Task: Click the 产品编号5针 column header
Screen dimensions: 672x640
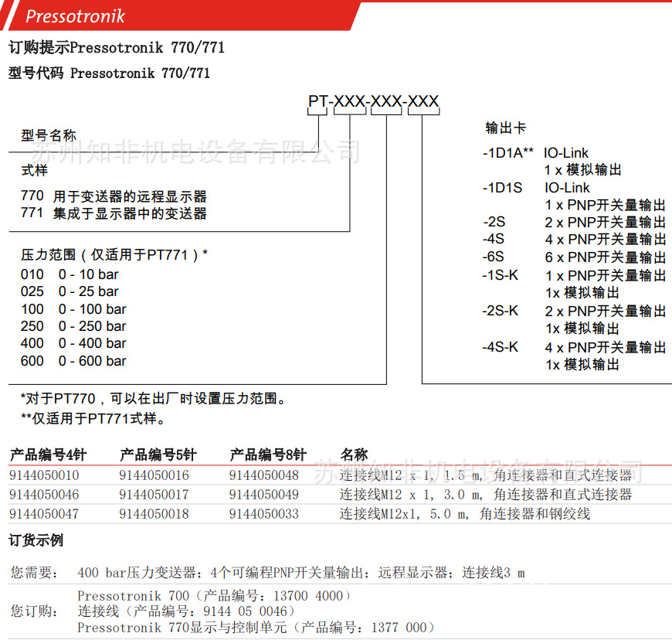Action: (x=158, y=454)
